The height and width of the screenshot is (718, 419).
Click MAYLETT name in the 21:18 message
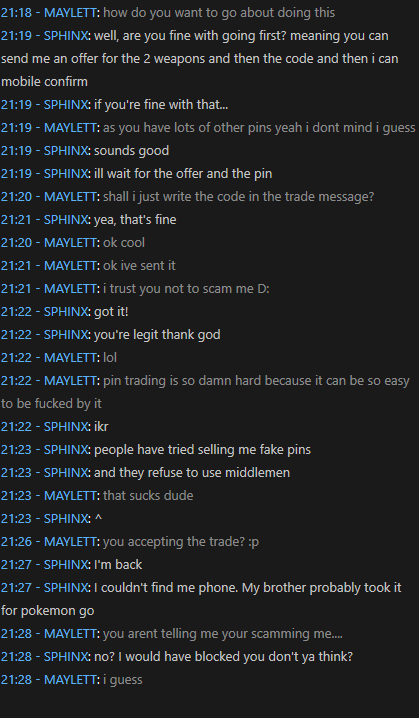point(70,13)
